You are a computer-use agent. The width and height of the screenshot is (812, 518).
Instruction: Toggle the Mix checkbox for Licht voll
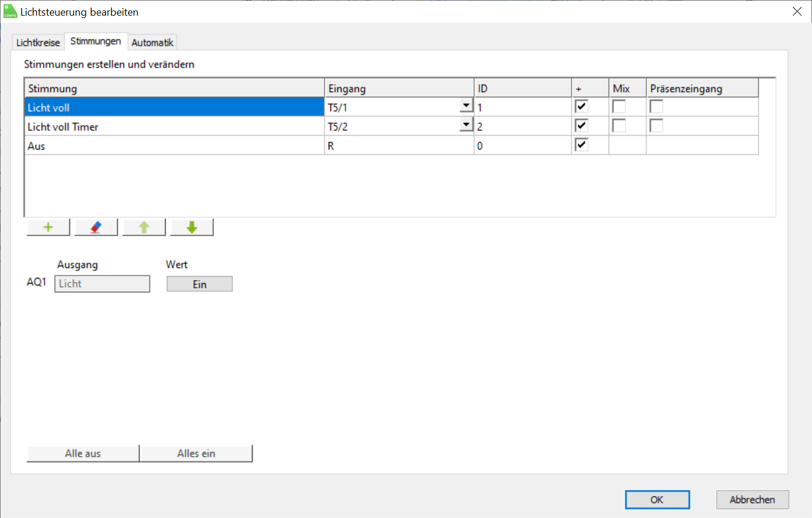619,107
